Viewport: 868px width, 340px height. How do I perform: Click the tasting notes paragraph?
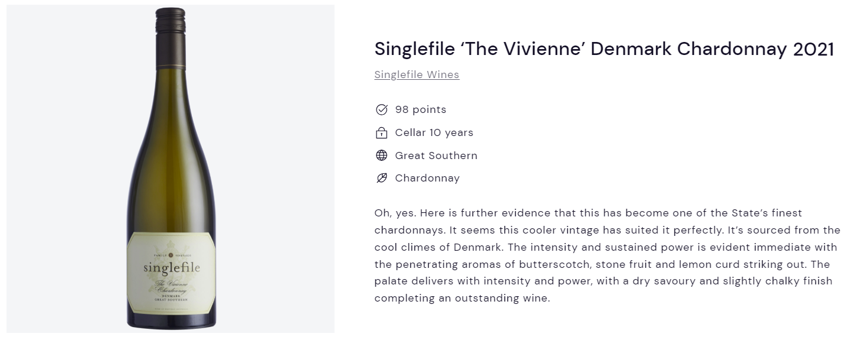(x=607, y=255)
